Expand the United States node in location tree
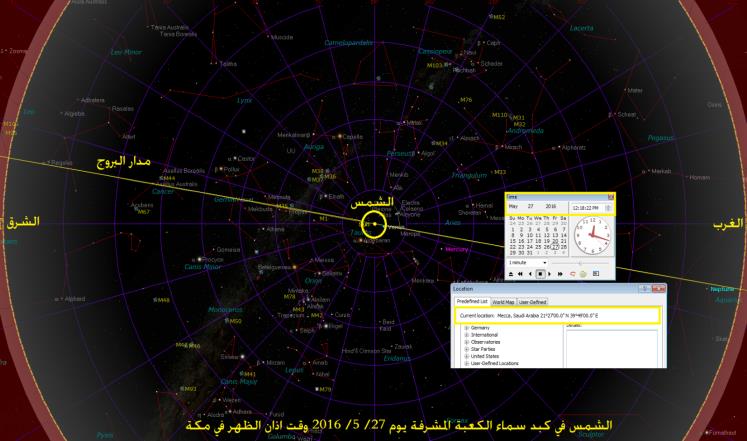The image size is (747, 441). point(466,356)
